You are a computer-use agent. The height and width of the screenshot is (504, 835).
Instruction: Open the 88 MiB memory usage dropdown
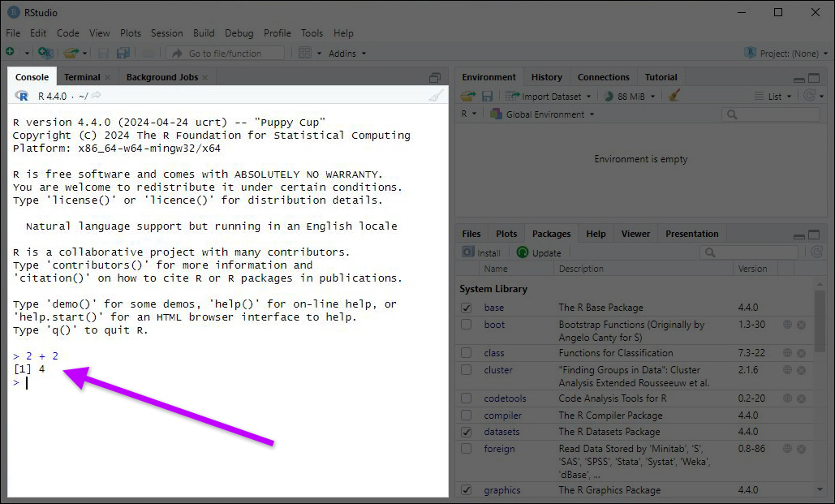coord(630,97)
